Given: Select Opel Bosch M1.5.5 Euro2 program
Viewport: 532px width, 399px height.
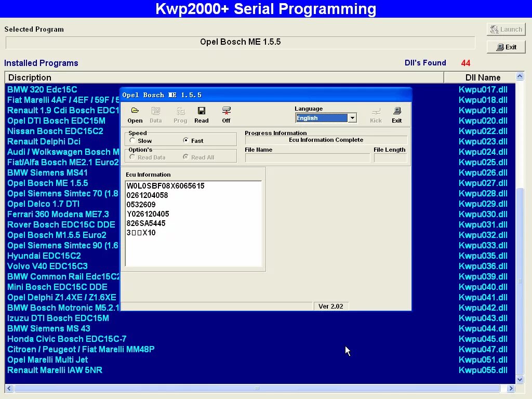Looking at the screenshot, I should click(57, 235).
